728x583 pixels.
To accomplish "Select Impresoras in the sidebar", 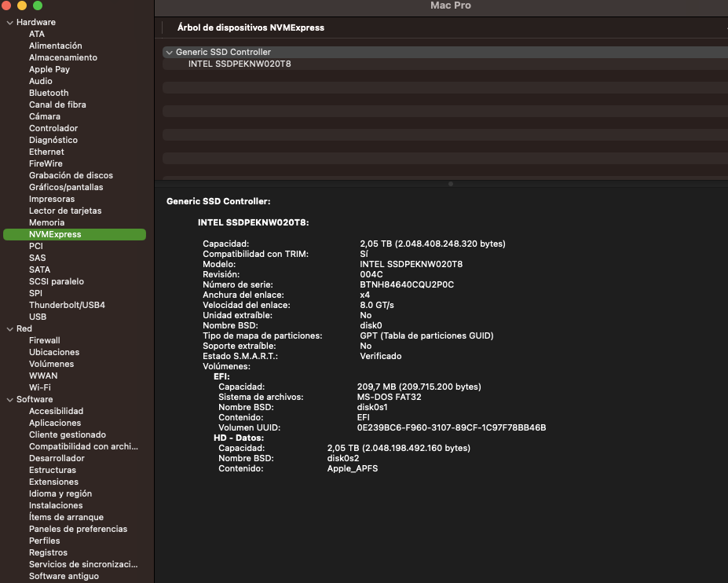I will coord(52,199).
